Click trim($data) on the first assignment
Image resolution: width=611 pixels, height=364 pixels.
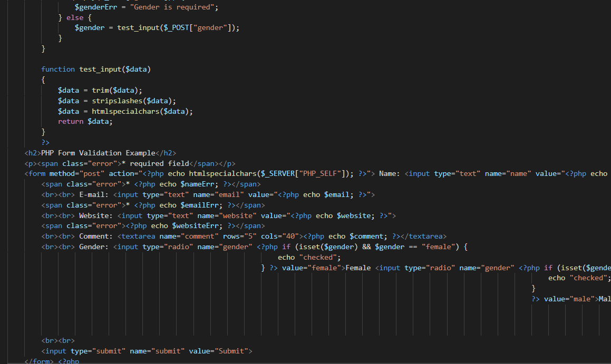coord(115,90)
